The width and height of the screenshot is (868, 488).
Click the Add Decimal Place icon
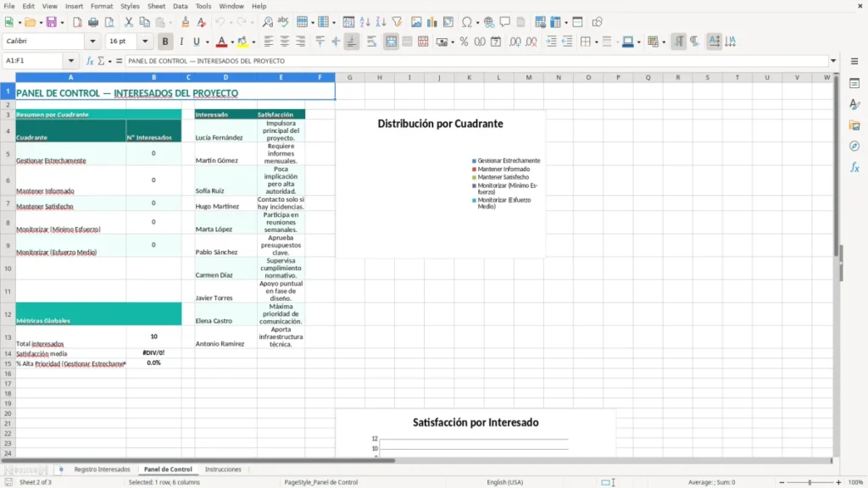(515, 42)
